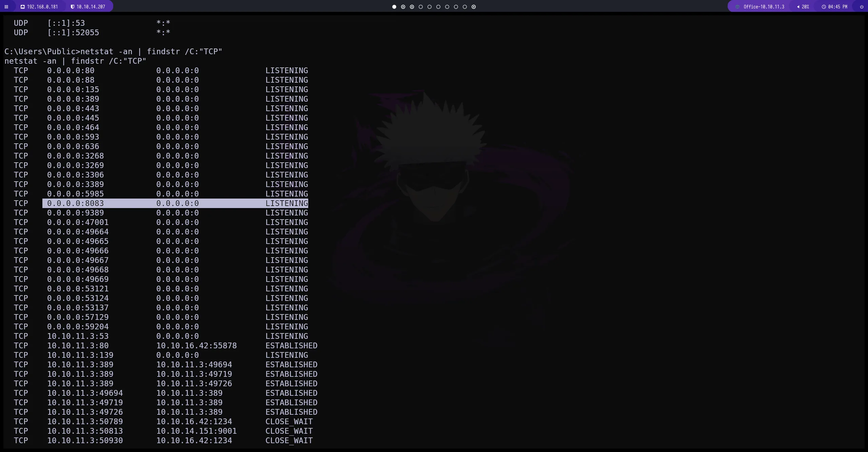
Task: Click the cube icon beside Office-10.10.11.3
Action: pyautogui.click(x=737, y=7)
